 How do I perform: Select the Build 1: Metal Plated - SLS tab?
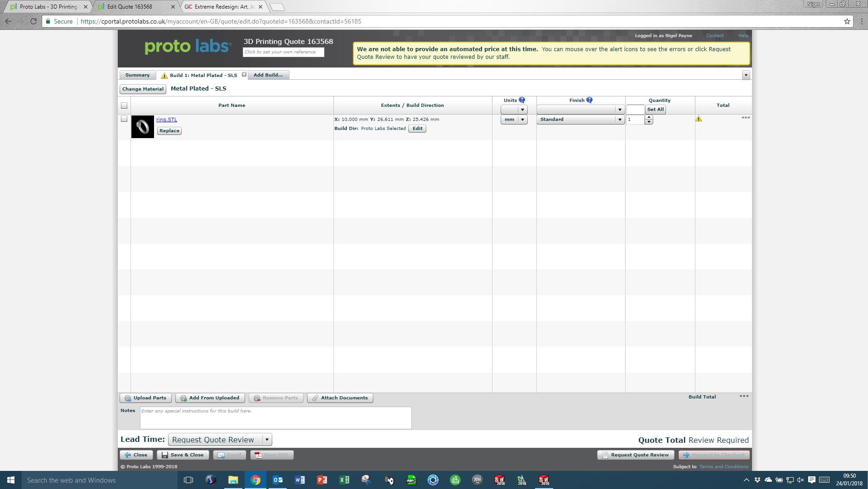click(203, 75)
